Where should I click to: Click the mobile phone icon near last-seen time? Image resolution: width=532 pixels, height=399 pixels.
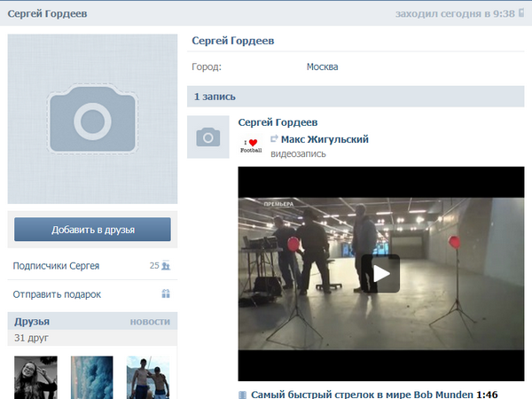523,14
